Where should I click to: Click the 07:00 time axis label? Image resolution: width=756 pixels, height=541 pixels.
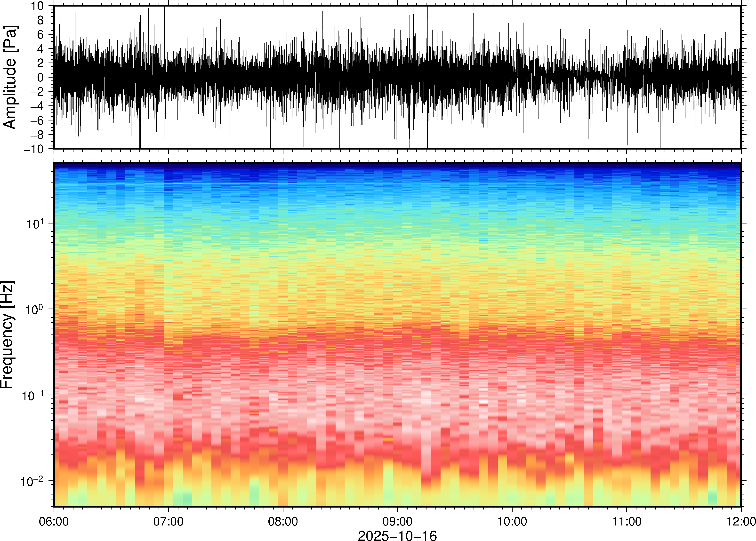[168, 521]
